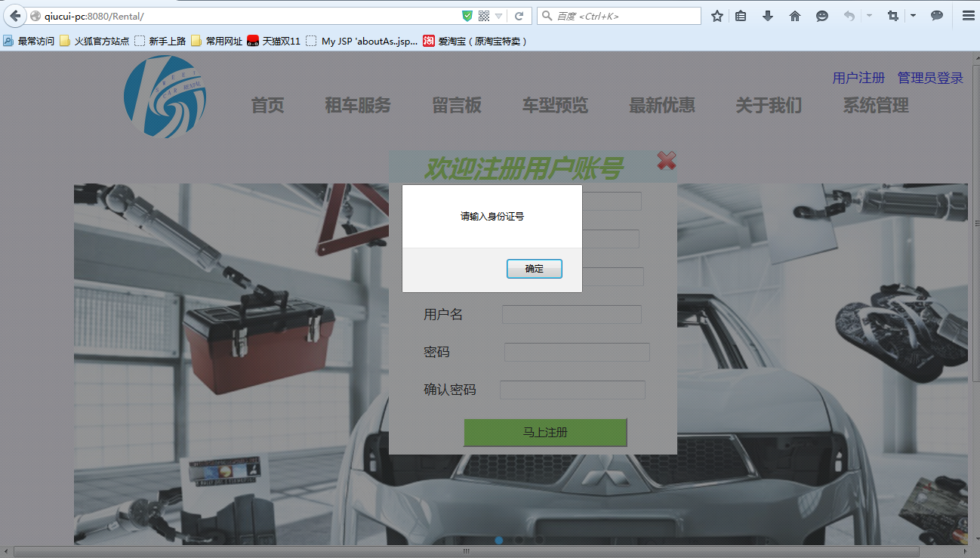Viewport: 980px width, 558px height.
Task: Open the QR code icon in address bar
Action: pos(484,16)
